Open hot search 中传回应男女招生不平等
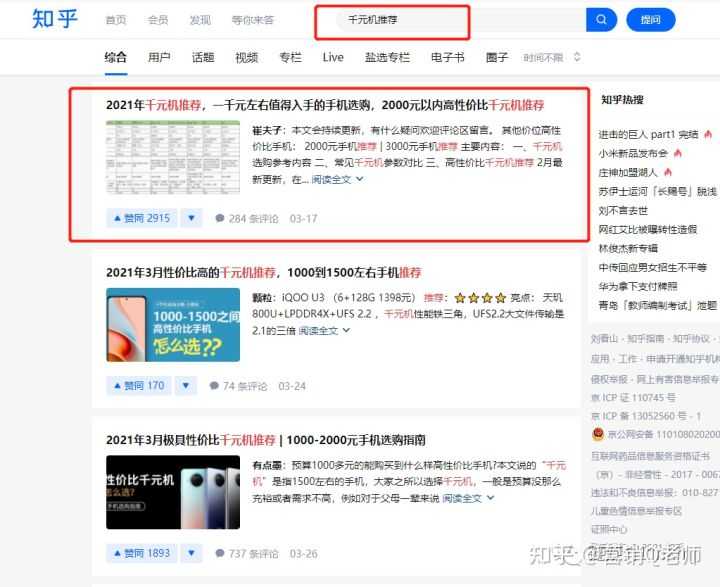 coord(652,267)
